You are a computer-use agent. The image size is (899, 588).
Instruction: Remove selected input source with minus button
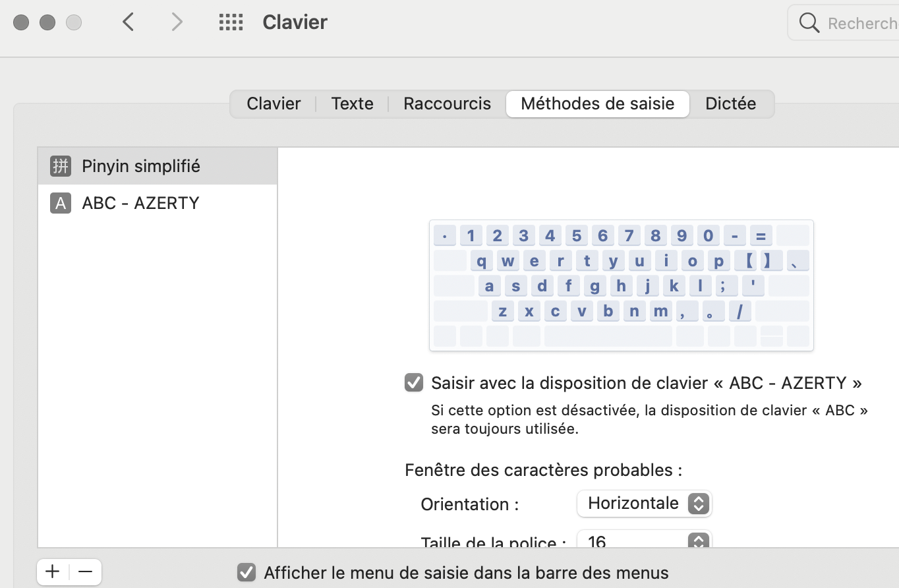(x=85, y=572)
